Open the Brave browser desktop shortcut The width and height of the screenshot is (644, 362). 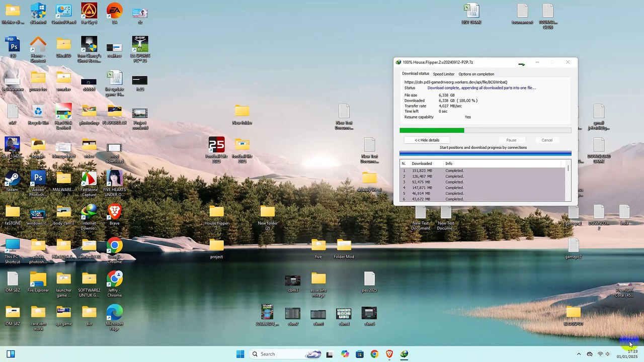click(x=114, y=215)
